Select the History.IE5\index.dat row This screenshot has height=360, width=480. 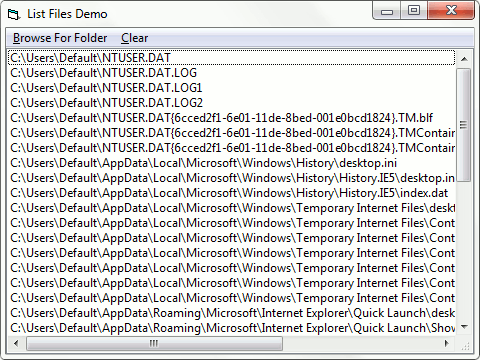coord(232,193)
